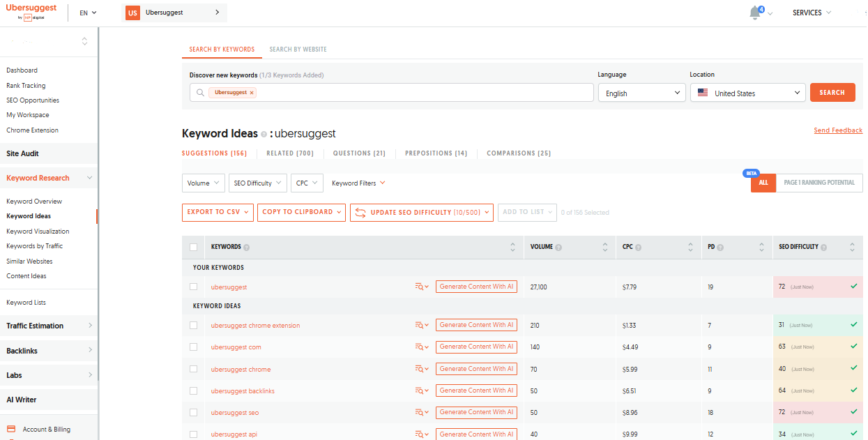Open SERP analysis icon for ubersuggest seo
Screen dimensions: 868x440
point(421,412)
